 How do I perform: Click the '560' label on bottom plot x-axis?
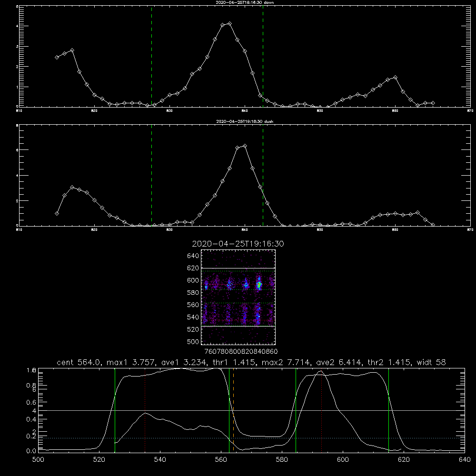pos(221,460)
